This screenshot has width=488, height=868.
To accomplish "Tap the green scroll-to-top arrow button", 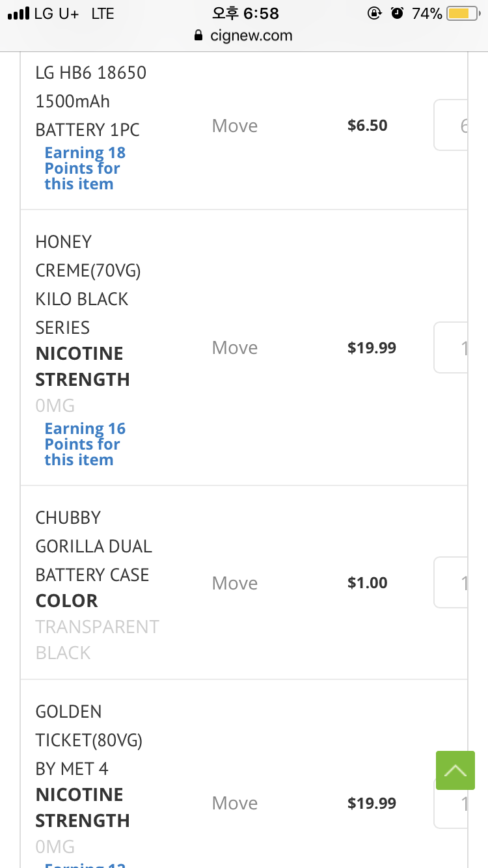I will (455, 770).
